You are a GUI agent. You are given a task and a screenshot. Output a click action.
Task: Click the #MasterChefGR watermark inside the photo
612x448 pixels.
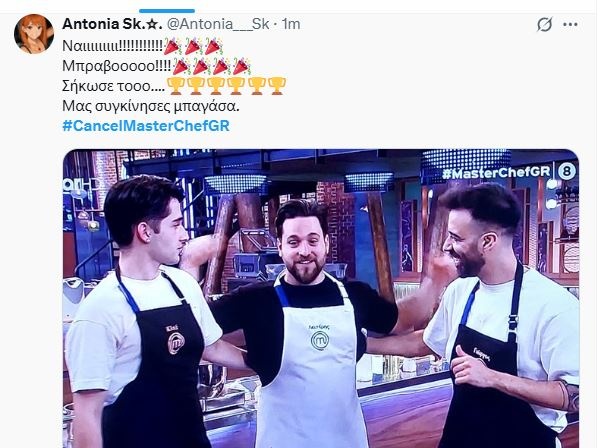coord(496,172)
